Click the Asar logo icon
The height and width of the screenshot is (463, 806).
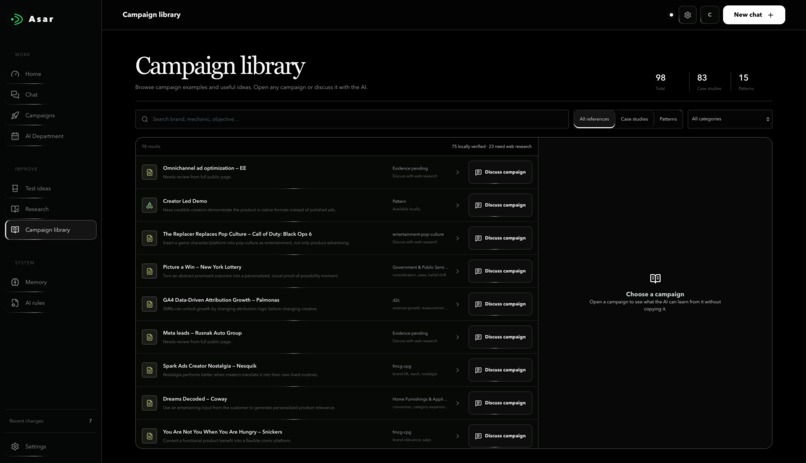tap(17, 19)
